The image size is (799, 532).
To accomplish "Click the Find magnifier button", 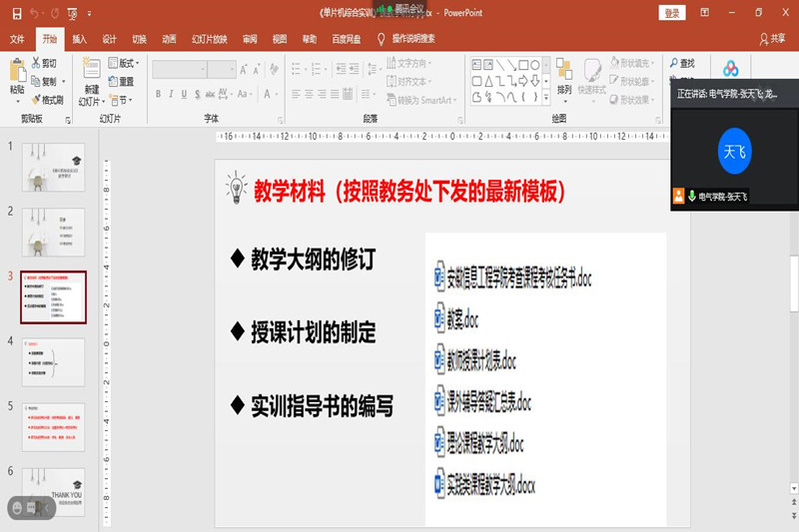I will click(x=683, y=63).
